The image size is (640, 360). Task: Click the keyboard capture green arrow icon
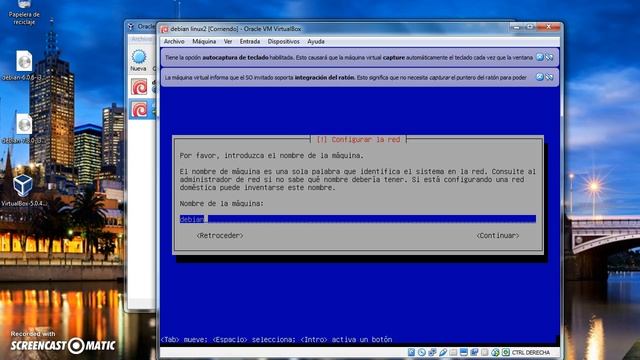coord(506,352)
